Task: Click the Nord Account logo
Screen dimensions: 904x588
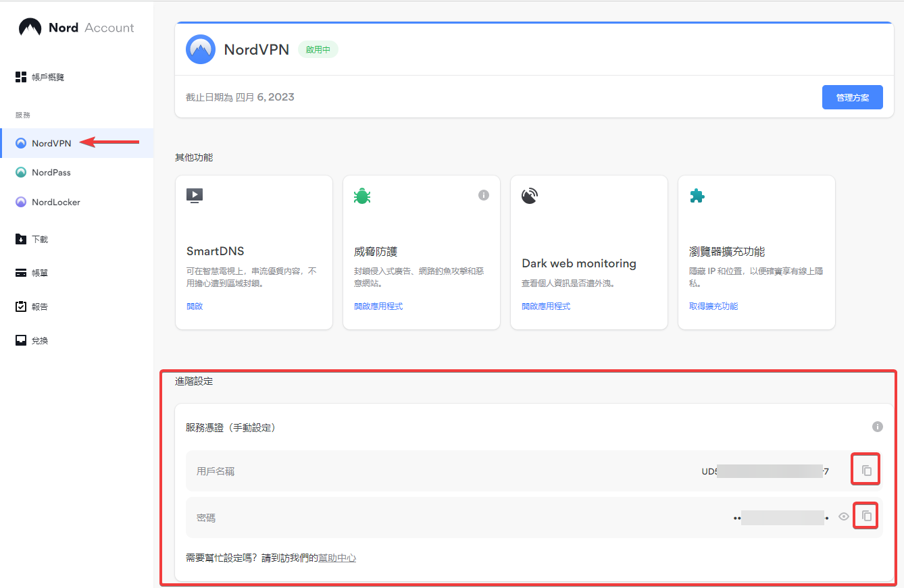Action: [76, 28]
